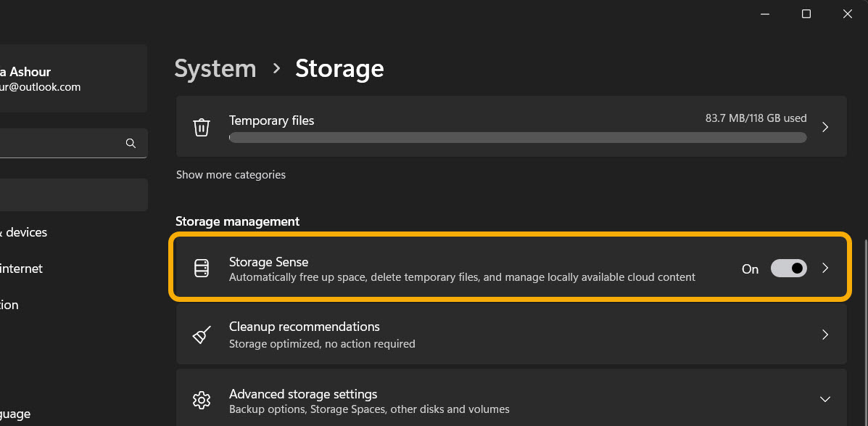Click Show more categories
868x426 pixels.
(x=231, y=174)
